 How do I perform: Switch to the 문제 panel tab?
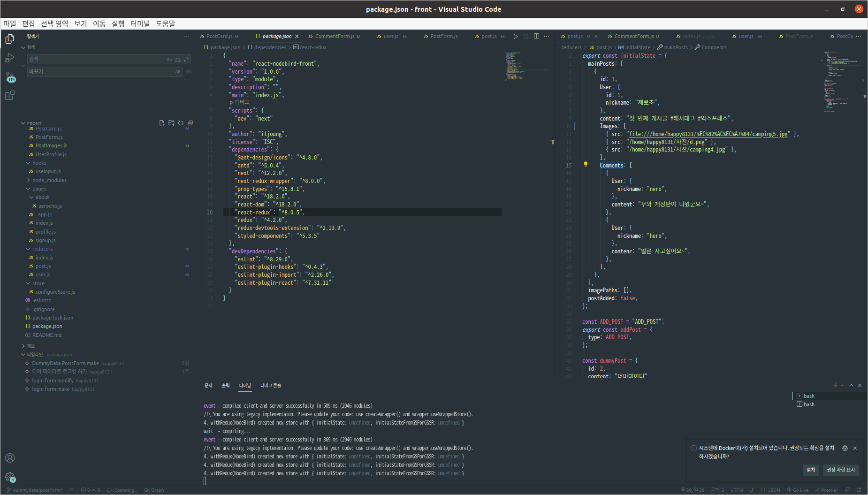click(208, 385)
